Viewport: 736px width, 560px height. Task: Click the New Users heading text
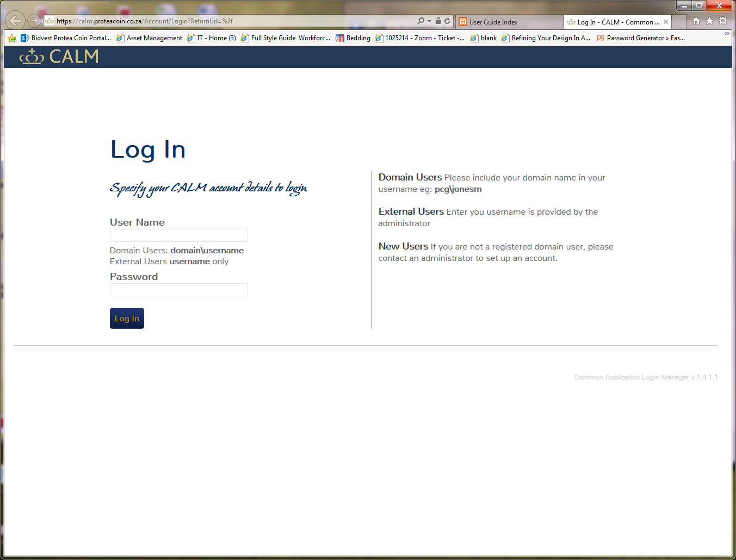coord(403,246)
